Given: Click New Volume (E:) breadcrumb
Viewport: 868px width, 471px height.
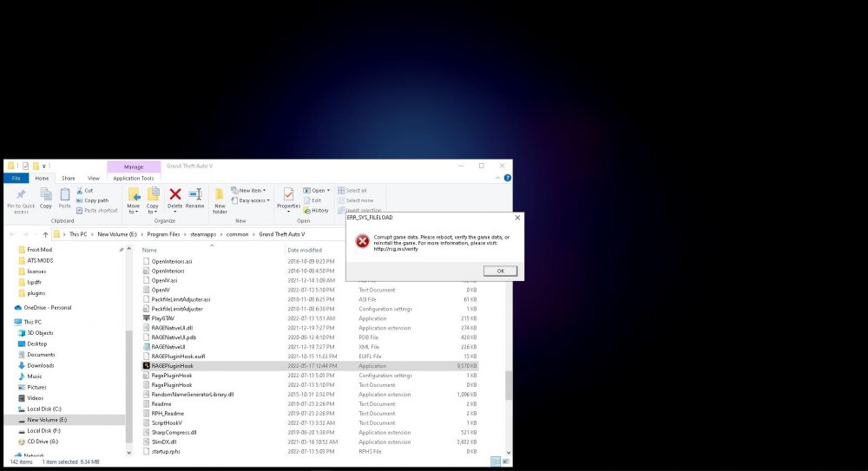Looking at the screenshot, I should [x=117, y=234].
